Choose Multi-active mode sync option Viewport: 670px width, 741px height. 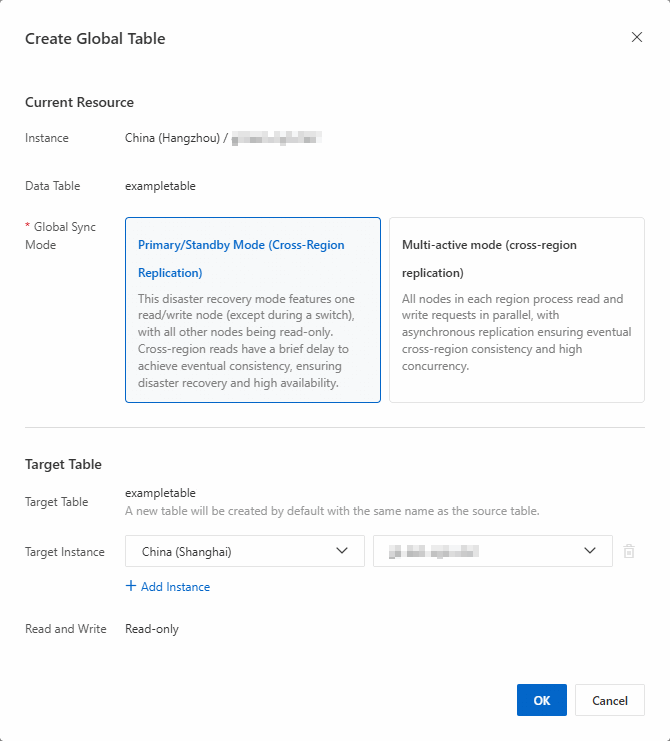516,309
